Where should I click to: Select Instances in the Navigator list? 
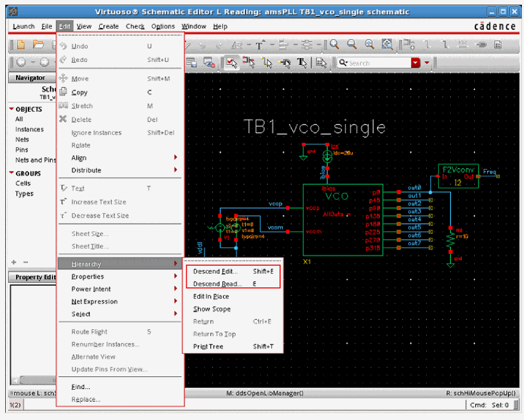(29, 130)
